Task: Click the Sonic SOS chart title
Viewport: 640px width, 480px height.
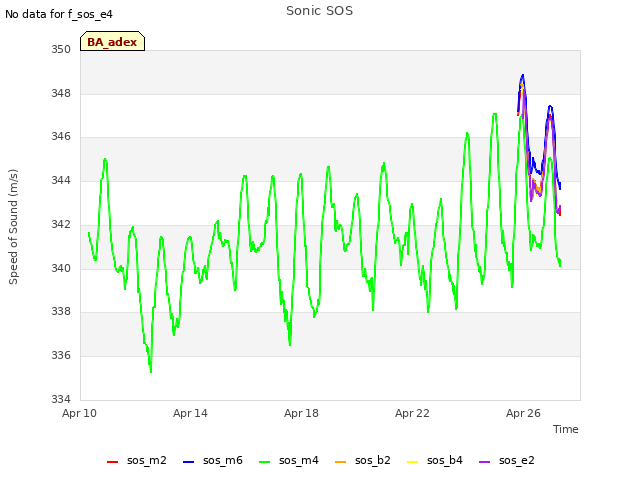Action: click(x=319, y=11)
